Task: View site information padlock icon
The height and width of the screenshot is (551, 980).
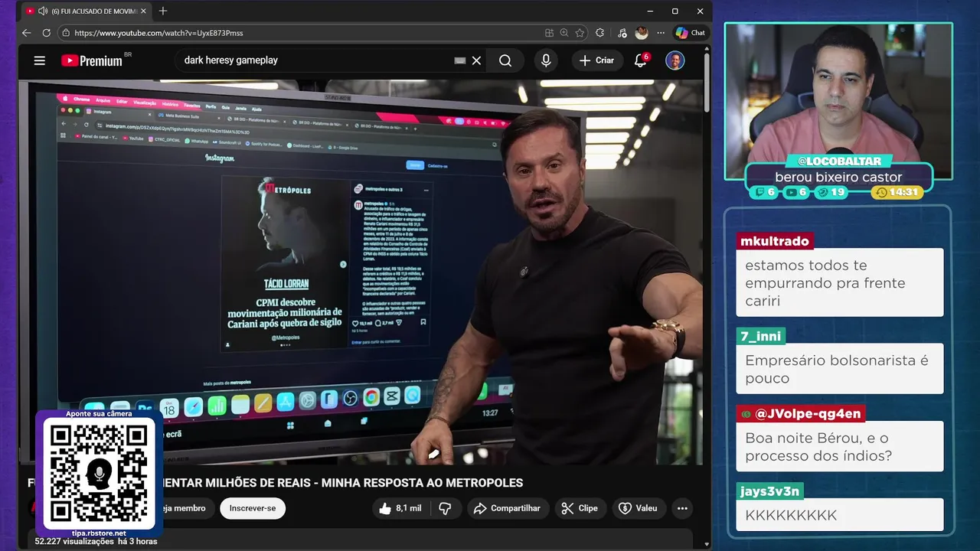Action: (x=66, y=33)
